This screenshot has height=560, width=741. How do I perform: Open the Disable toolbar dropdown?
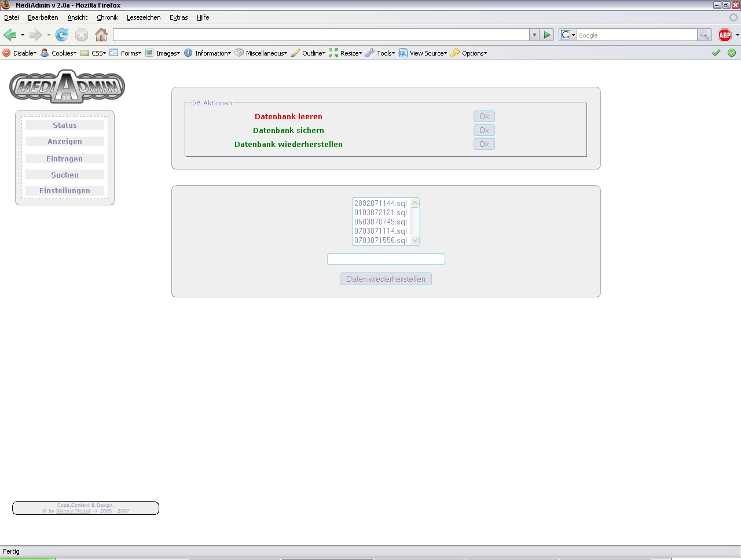click(x=20, y=53)
